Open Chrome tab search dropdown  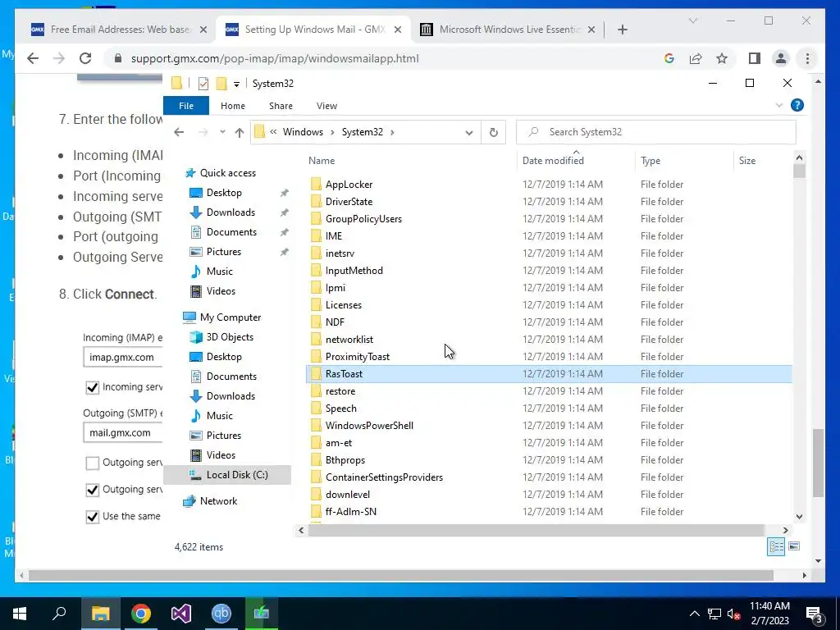(692, 21)
